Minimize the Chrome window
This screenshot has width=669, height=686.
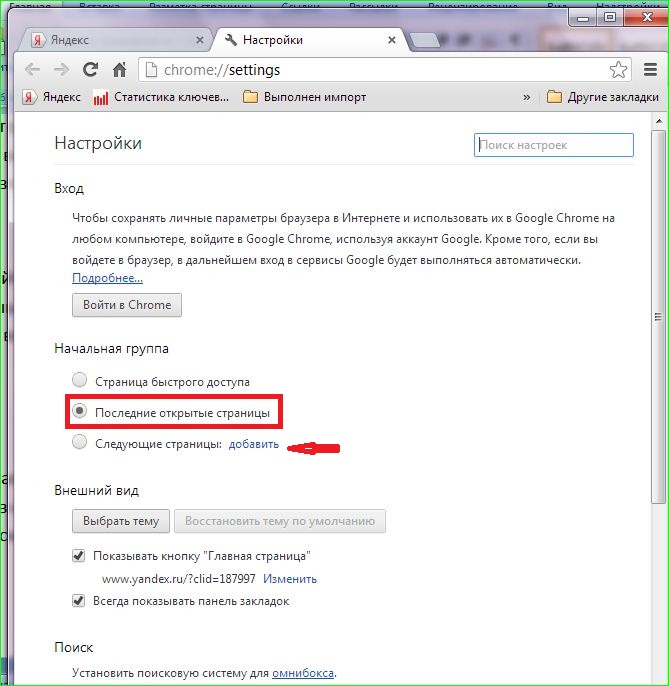click(x=582, y=18)
